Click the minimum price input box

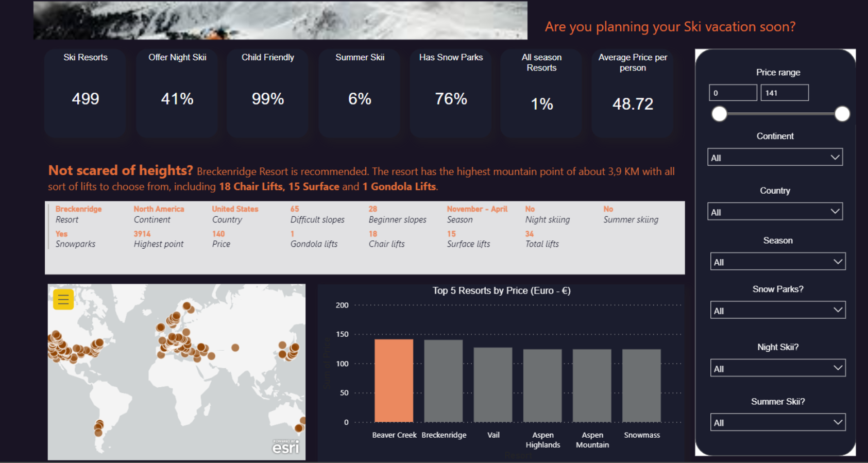click(x=733, y=93)
